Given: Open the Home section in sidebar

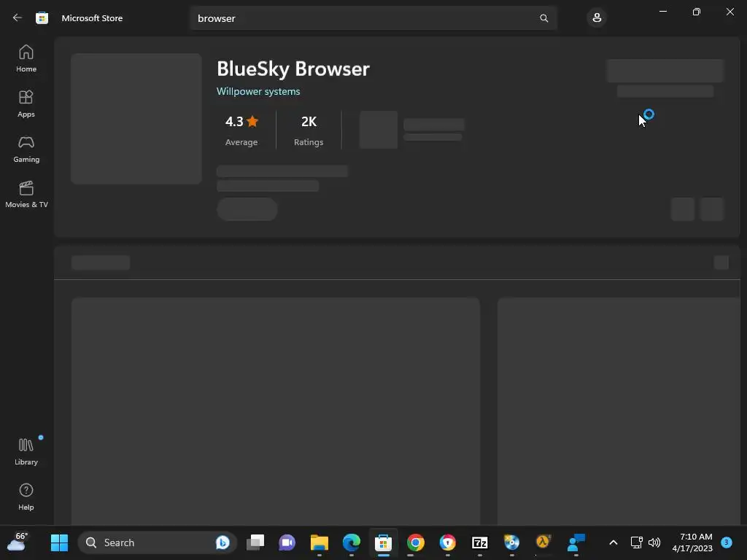Looking at the screenshot, I should (x=26, y=58).
